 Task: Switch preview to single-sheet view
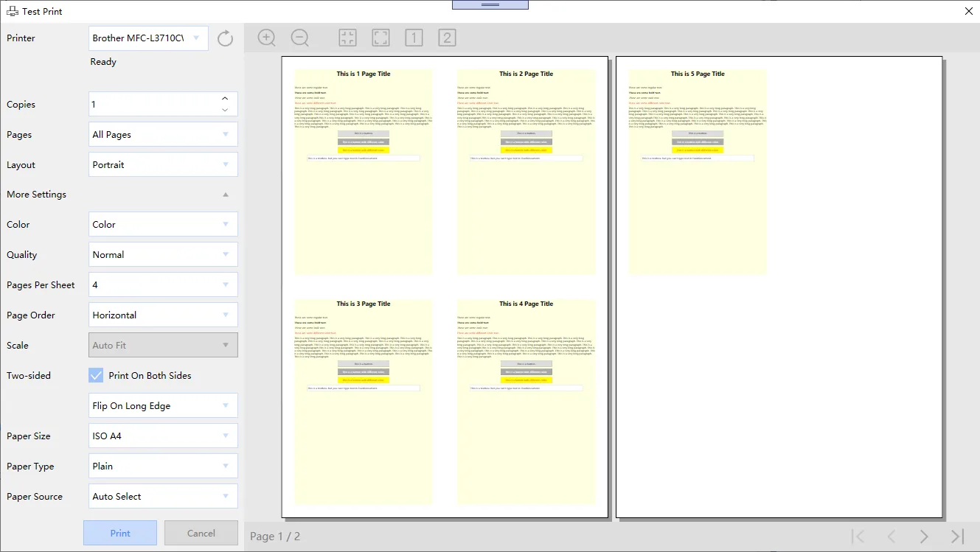(414, 38)
